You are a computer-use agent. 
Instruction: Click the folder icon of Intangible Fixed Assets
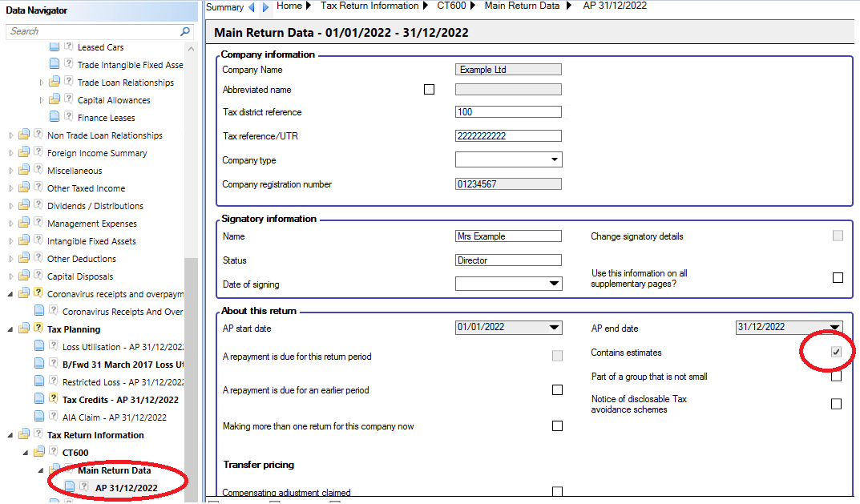coord(23,240)
